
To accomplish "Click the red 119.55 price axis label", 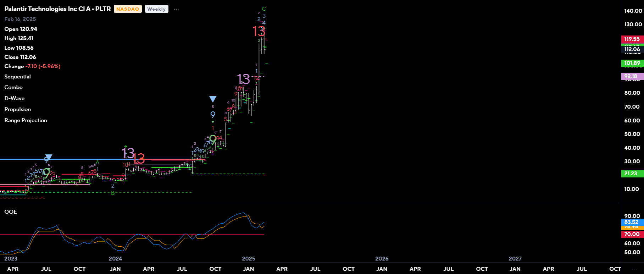I will click(x=632, y=39).
